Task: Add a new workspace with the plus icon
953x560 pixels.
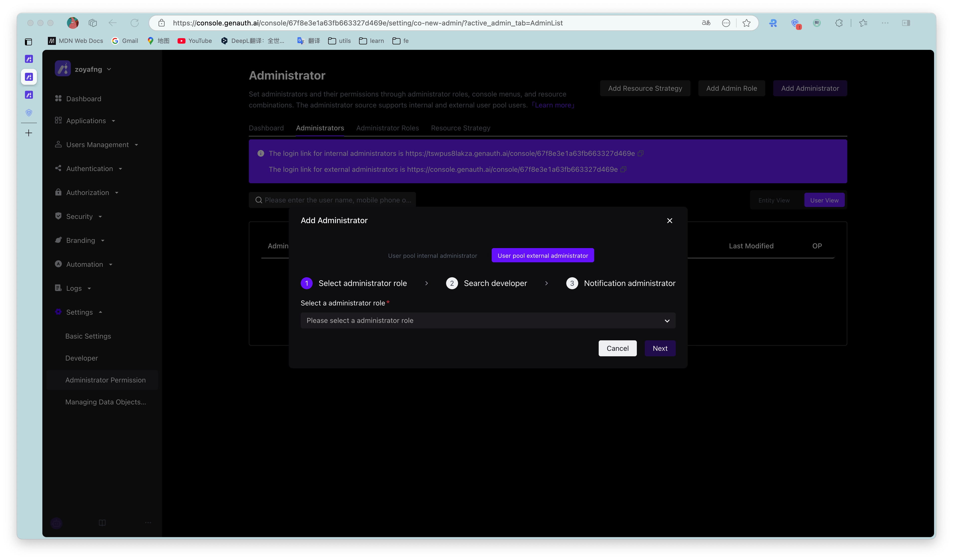Action: point(29,133)
